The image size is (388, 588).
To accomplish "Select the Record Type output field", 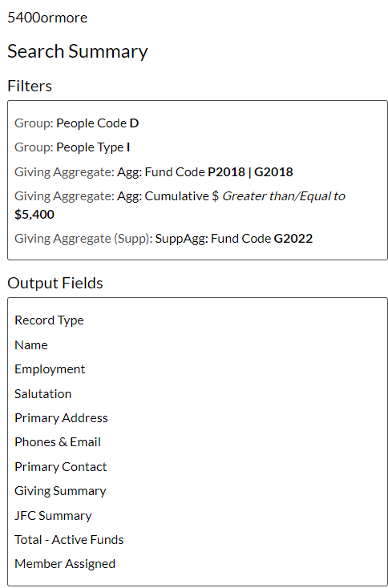I will pos(49,320).
